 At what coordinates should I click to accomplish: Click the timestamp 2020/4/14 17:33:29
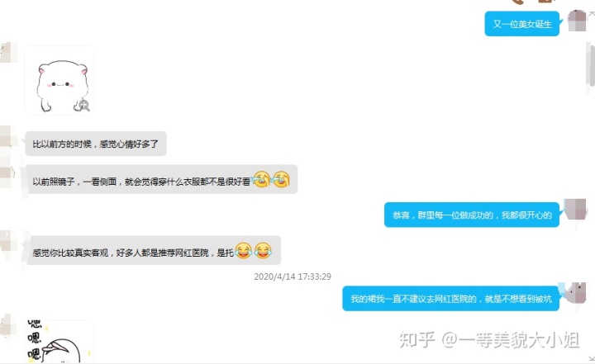pos(293,277)
